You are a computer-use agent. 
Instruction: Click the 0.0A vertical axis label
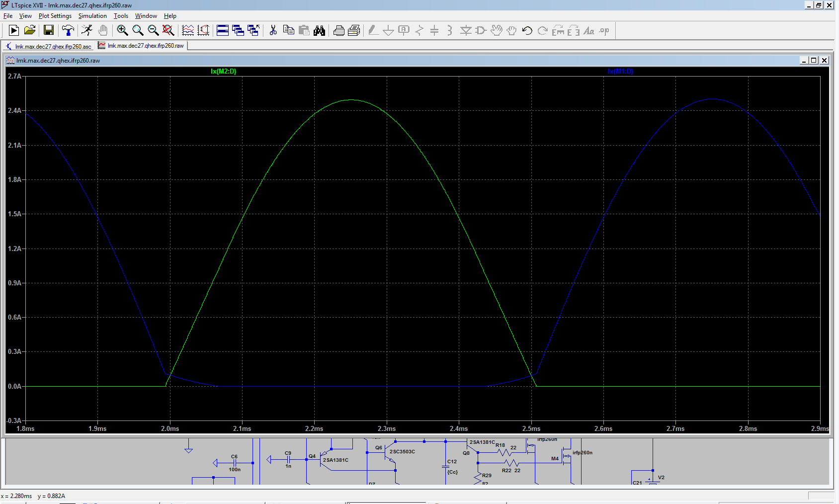[x=14, y=386]
